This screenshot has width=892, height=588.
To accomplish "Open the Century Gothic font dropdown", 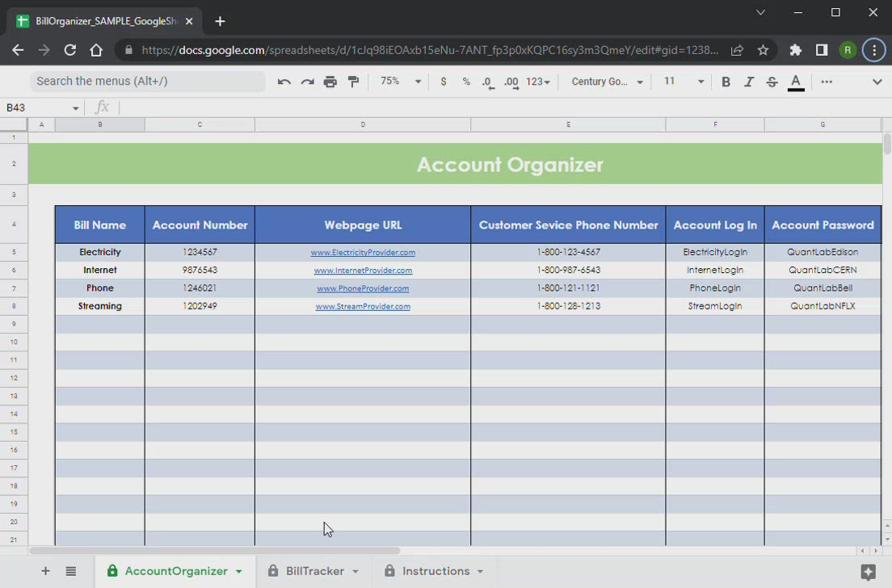I will tap(607, 82).
